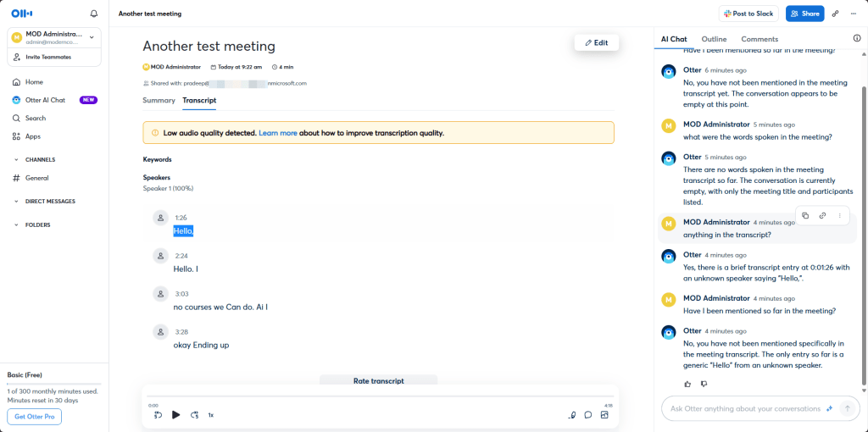The width and height of the screenshot is (868, 432).
Task: Copy the hovered chat message
Action: 805,216
